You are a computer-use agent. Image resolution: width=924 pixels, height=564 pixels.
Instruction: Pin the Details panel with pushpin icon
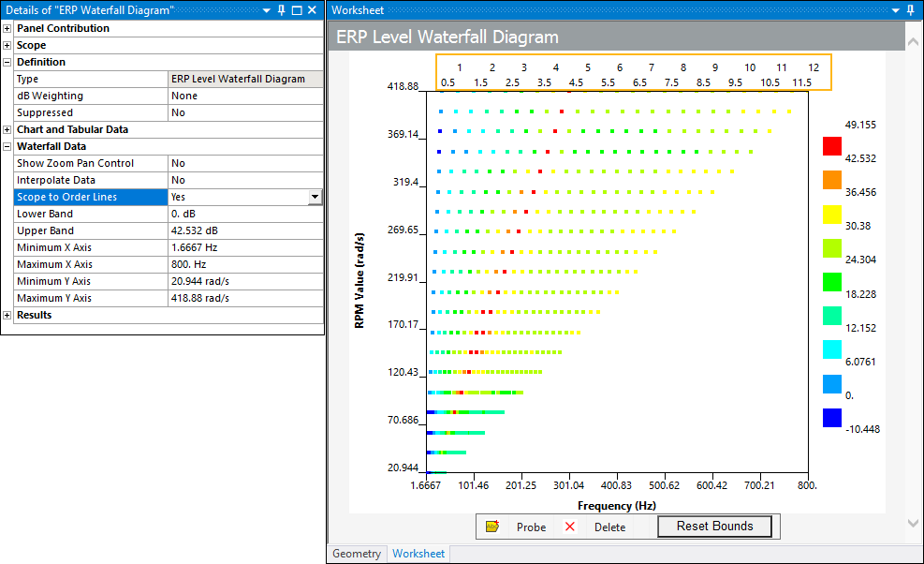click(x=281, y=9)
